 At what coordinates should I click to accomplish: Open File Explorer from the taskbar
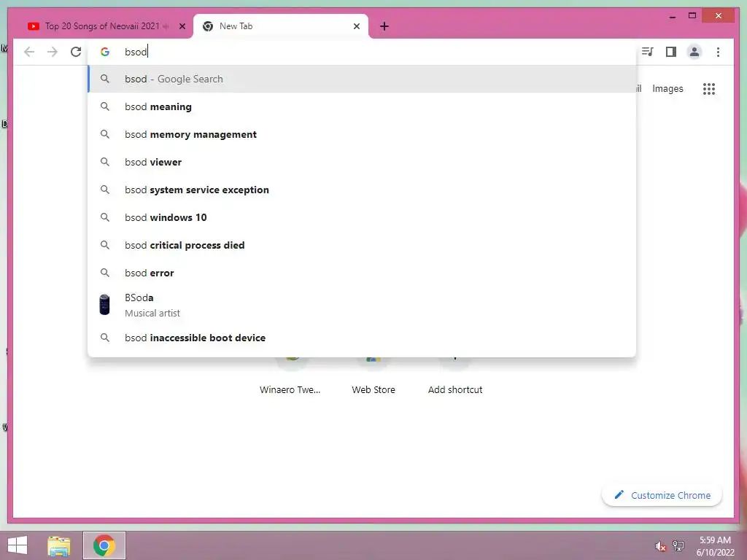click(59, 545)
